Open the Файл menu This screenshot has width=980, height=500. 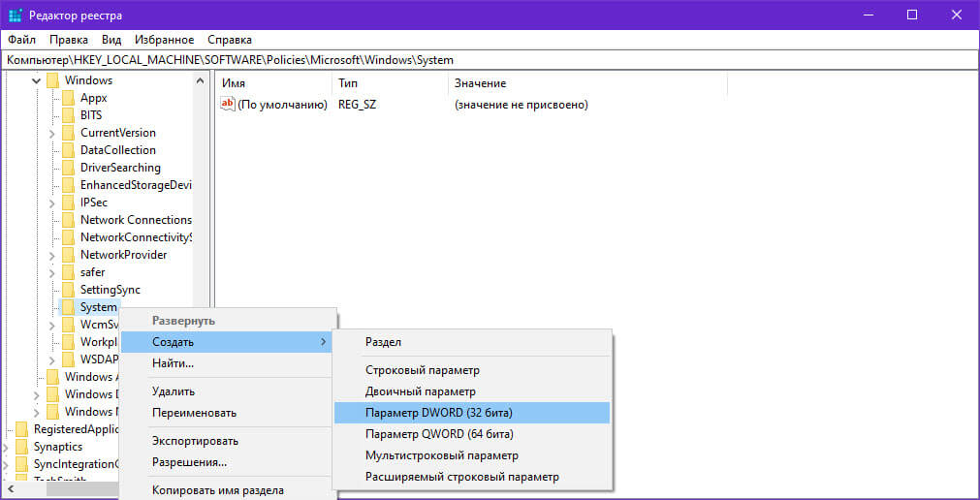[x=22, y=40]
